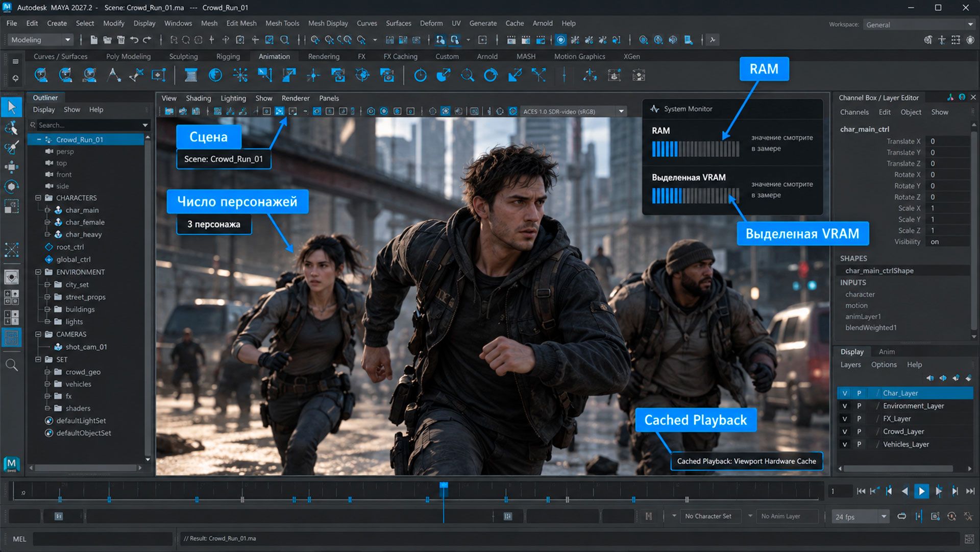Activate the Lasso select tool
This screenshot has height=552, width=980.
[11, 128]
